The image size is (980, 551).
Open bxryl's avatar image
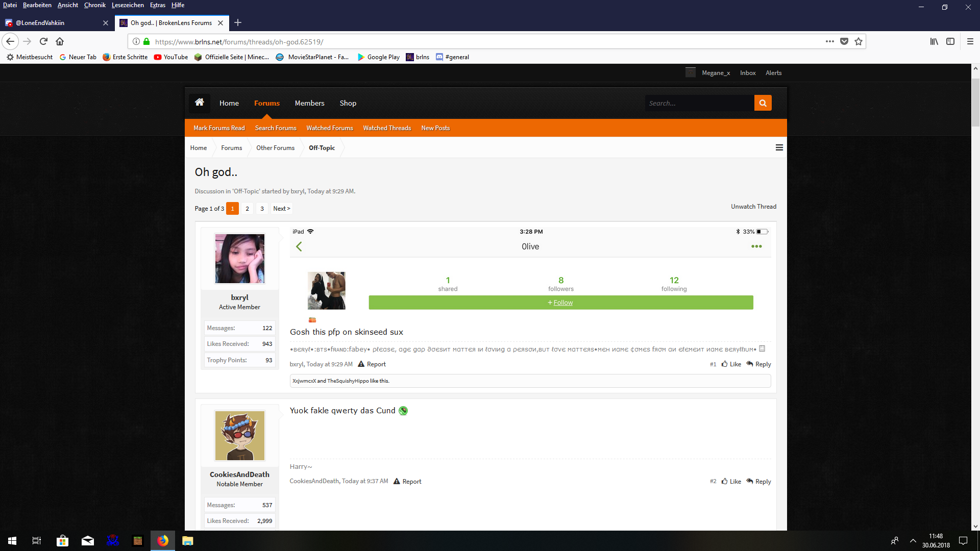(x=240, y=259)
